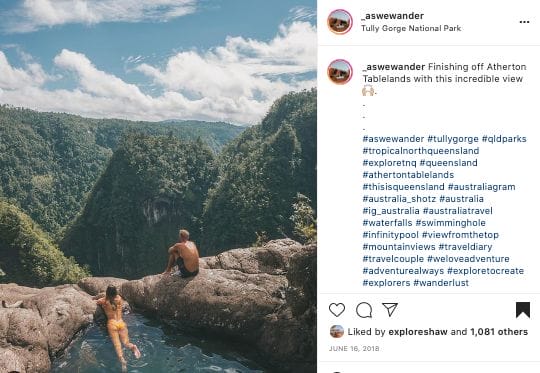Screen dimensions: 540x373
Task: Click the caption's _aswewander avatar
Action: pos(340,72)
